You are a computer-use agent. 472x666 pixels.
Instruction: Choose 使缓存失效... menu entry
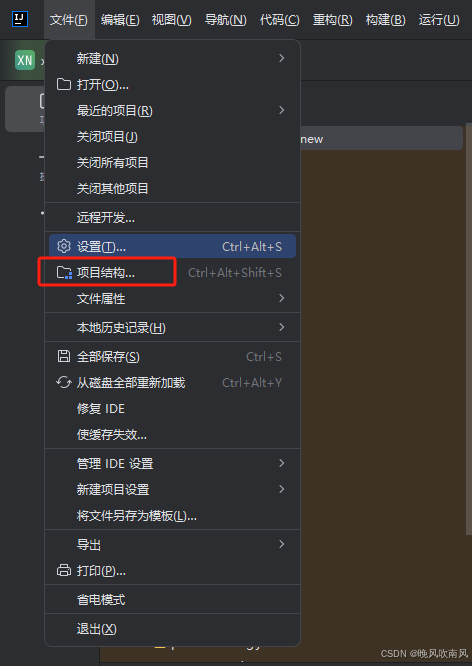coord(172,435)
